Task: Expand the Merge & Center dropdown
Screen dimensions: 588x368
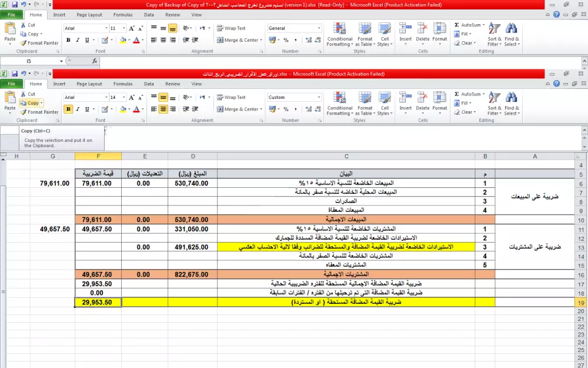Action: point(261,109)
